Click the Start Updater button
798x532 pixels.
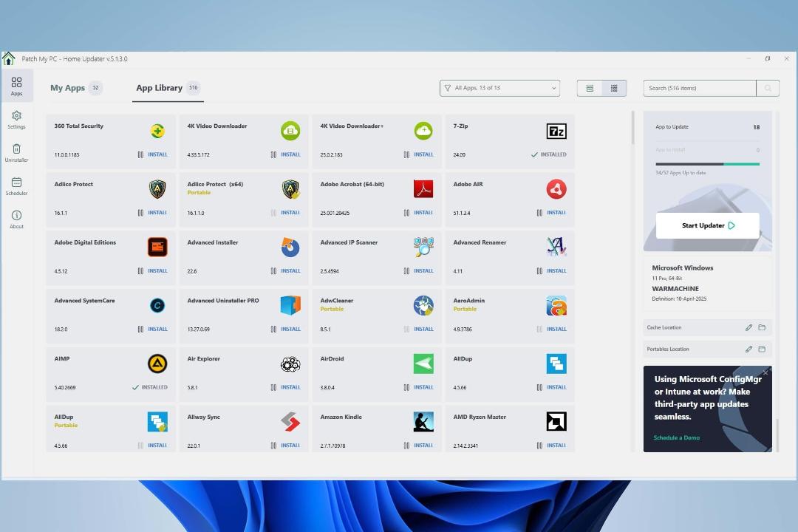click(x=707, y=225)
